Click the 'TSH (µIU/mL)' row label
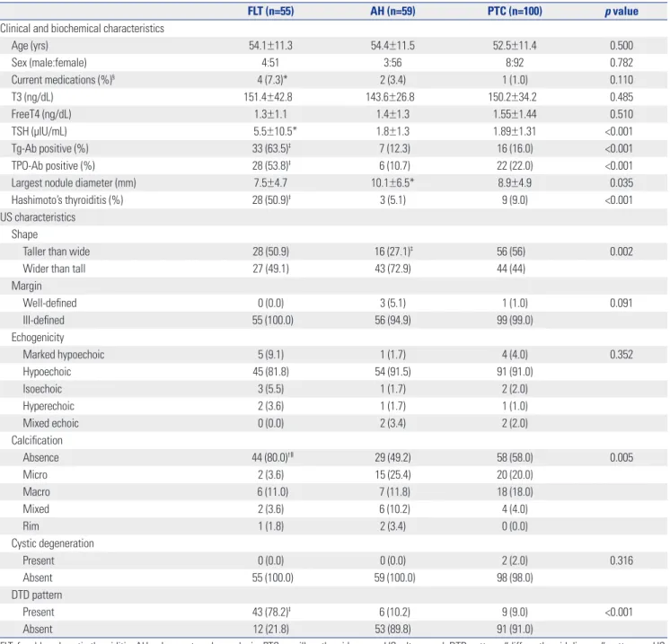The width and height of the screenshot is (670, 644). [x=39, y=131]
